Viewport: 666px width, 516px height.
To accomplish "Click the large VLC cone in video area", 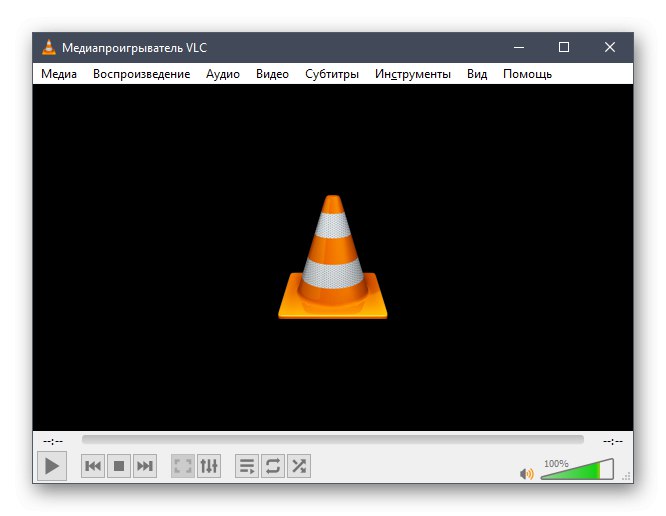I will tap(333, 257).
